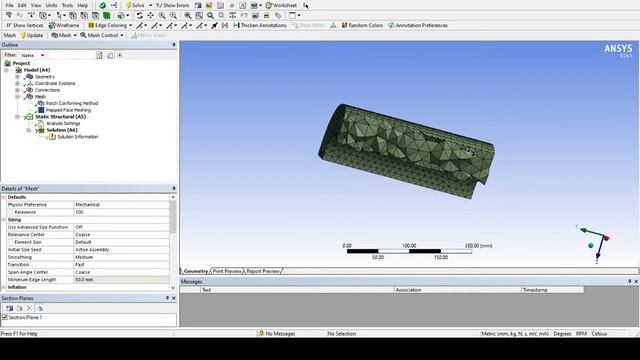Image resolution: width=640 pixels, height=360 pixels.
Task: Expand the Geometry tree node
Action: tap(17, 77)
